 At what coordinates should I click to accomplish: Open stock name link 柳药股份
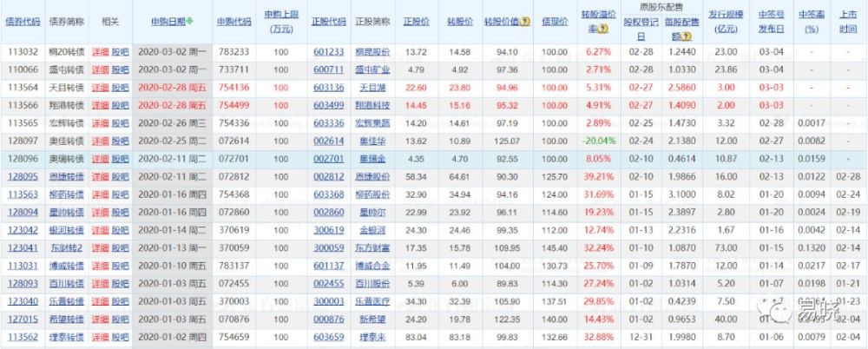[x=372, y=194]
